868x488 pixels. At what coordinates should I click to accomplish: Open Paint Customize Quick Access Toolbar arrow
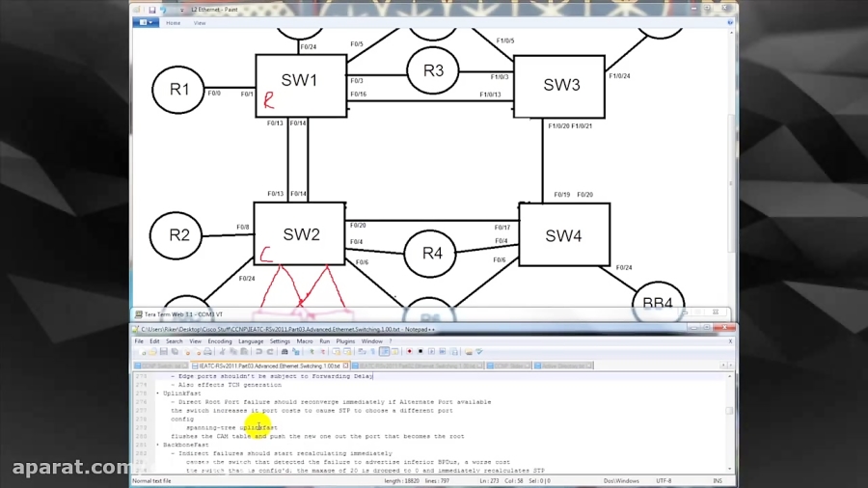tap(181, 10)
